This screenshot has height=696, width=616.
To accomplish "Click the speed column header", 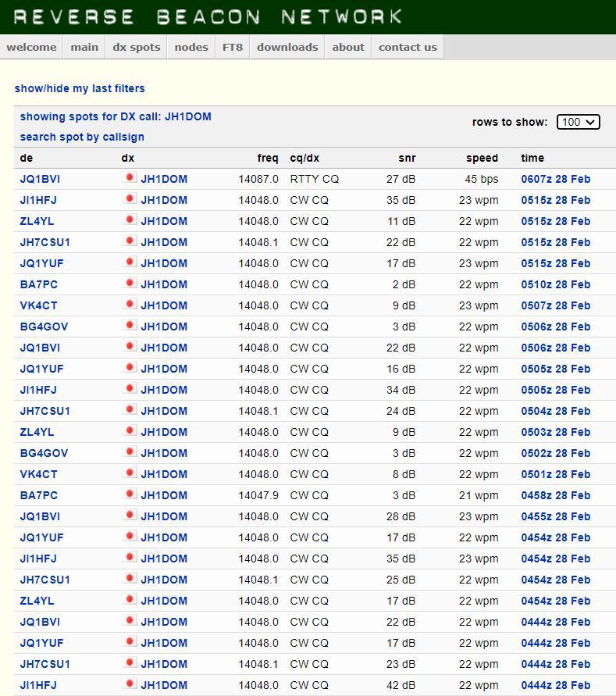I will click(482, 158).
